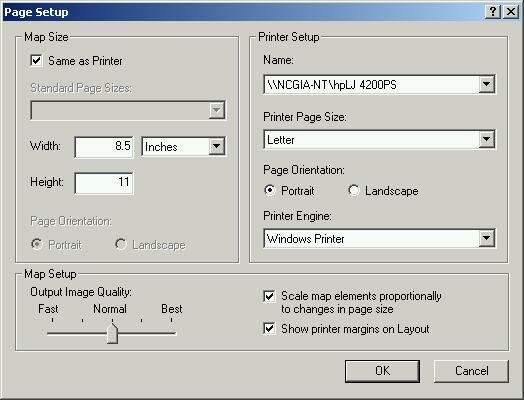Click the Fast tick on quality slider
This screenshot has height=400, width=524.
52,320
